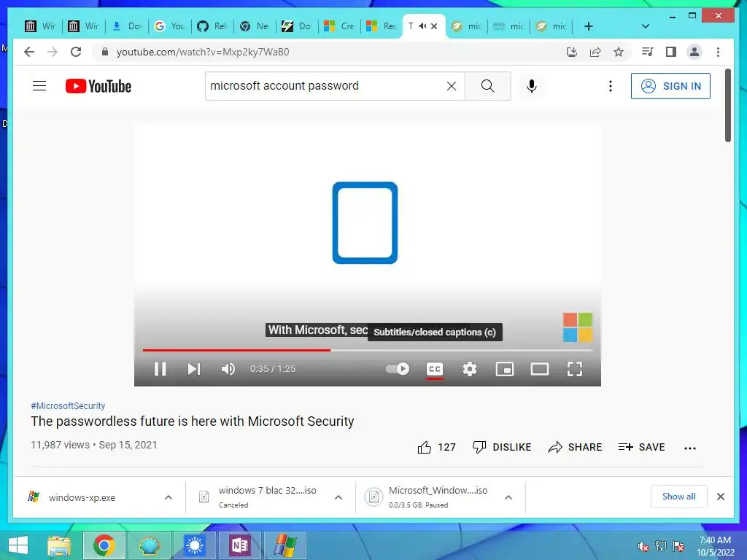Click Show all downloads

[x=679, y=497]
